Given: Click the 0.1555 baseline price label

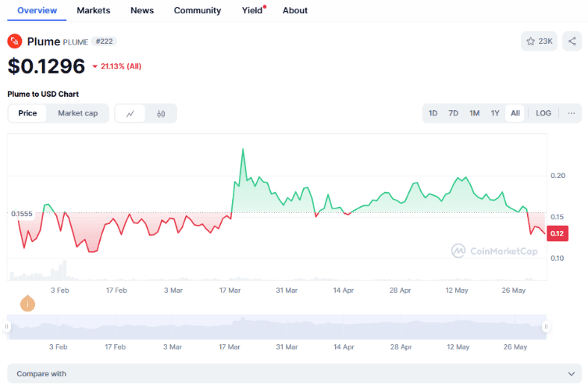Looking at the screenshot, I should pyautogui.click(x=22, y=214).
